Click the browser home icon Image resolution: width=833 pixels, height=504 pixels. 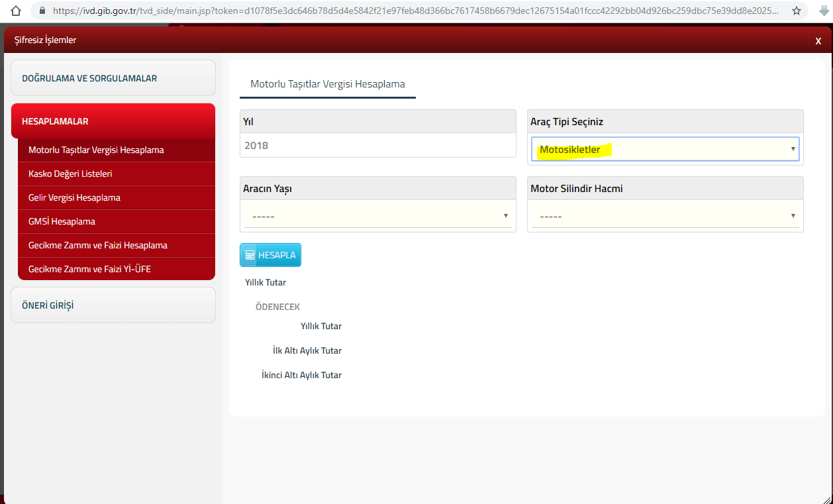(x=17, y=11)
